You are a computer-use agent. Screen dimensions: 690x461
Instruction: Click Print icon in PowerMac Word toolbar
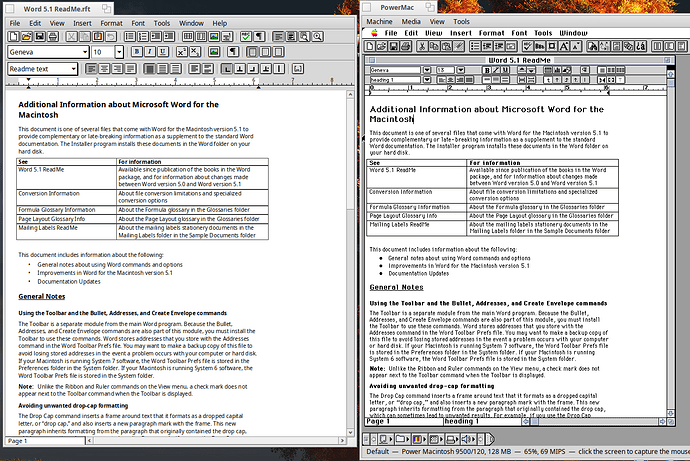[x=405, y=46]
